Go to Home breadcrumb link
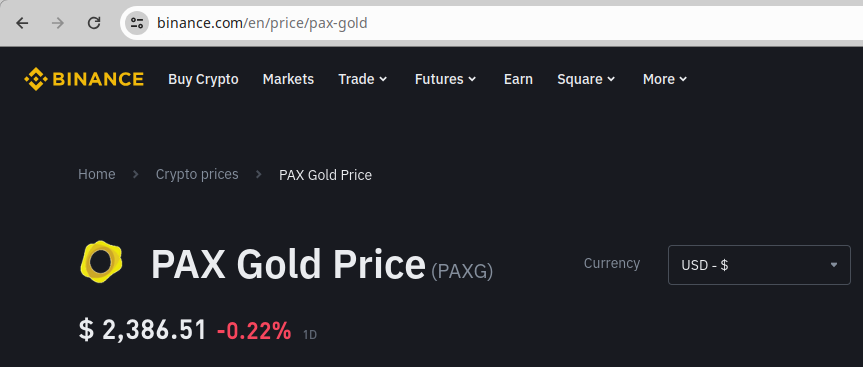 coord(97,174)
